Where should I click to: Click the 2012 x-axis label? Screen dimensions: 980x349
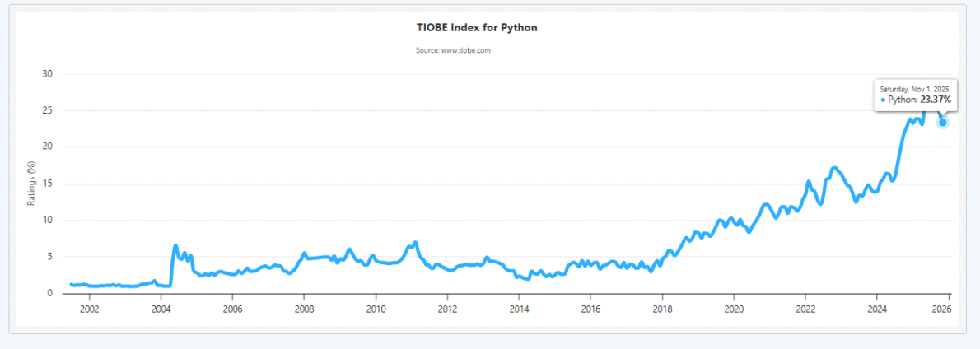click(447, 309)
